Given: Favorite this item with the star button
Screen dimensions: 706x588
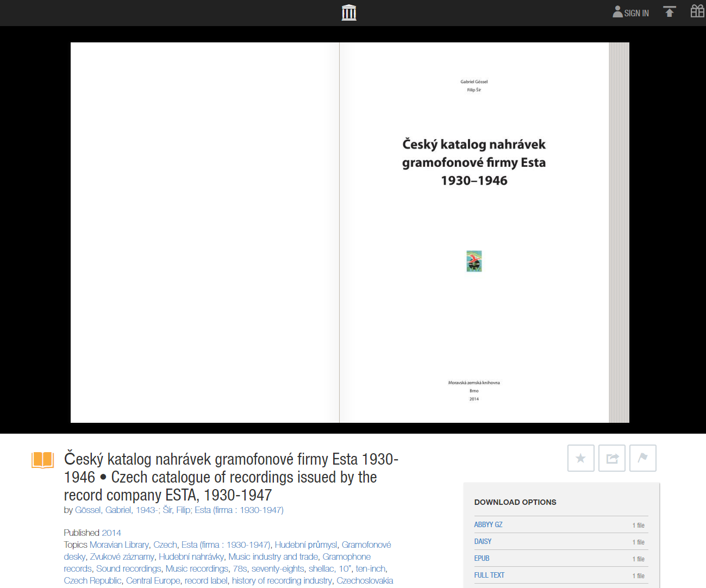Looking at the screenshot, I should [580, 458].
